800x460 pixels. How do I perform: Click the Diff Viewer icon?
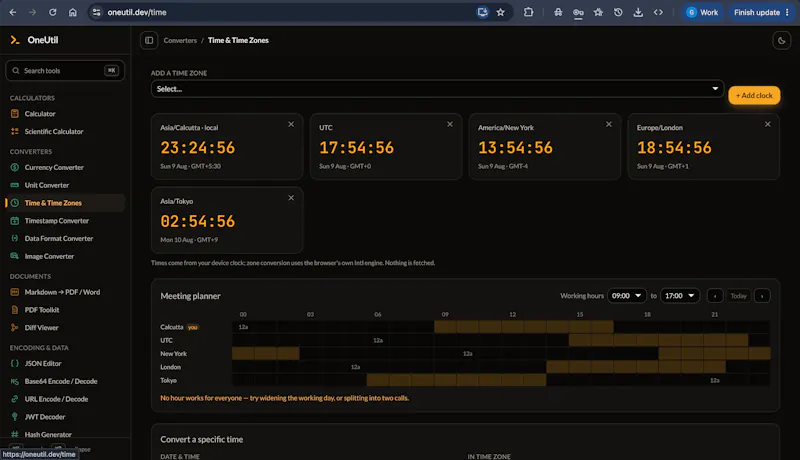pyautogui.click(x=15, y=327)
